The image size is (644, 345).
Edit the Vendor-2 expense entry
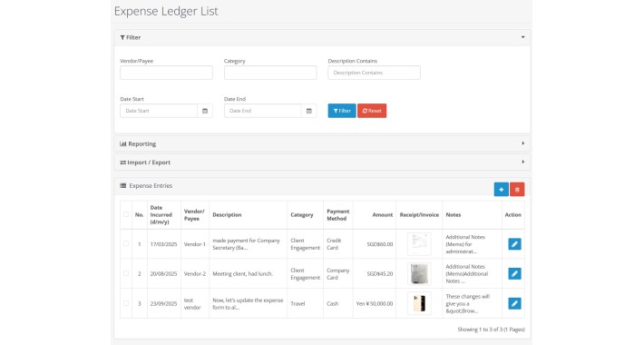pos(514,273)
